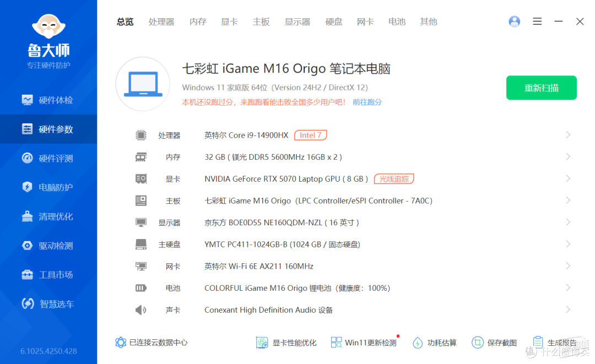Expand the 电池 row chevron
This screenshot has height=364, width=595.
(x=568, y=288)
